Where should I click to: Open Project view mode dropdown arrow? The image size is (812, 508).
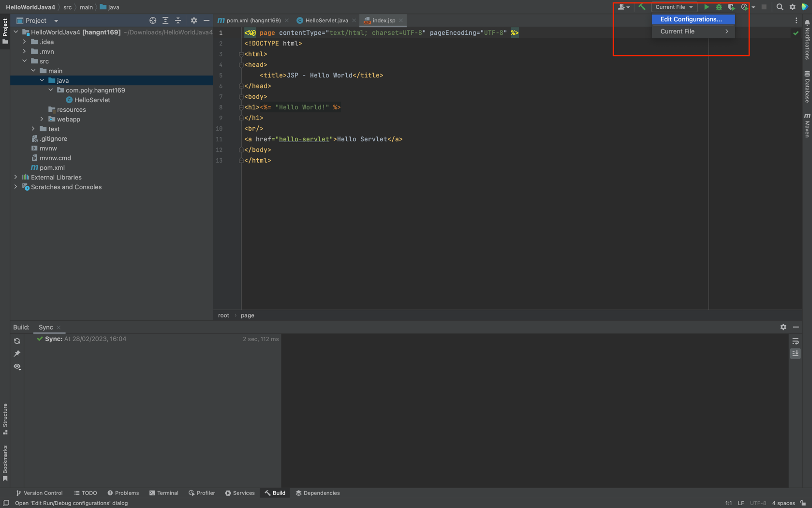point(56,21)
